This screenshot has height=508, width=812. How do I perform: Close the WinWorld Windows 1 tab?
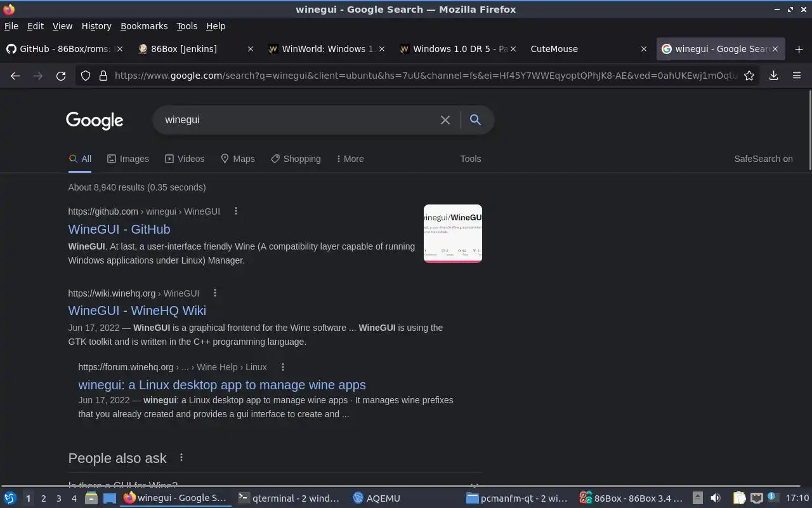point(381,49)
